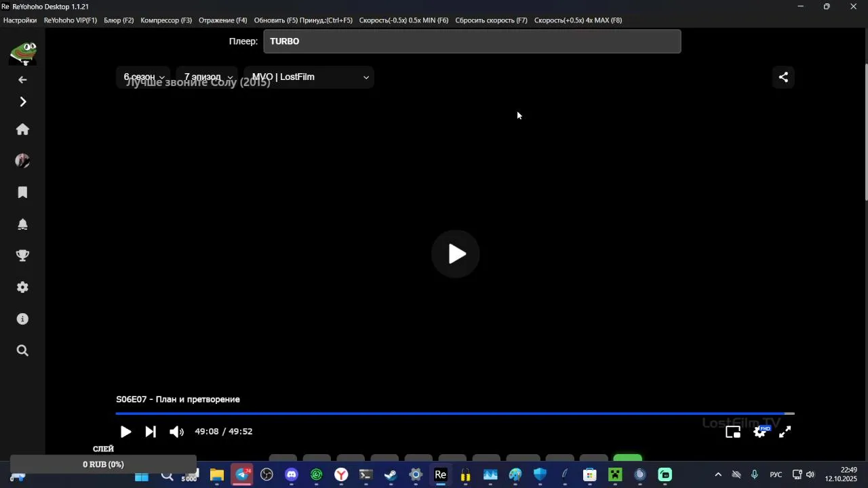Click the large center play button

tap(456, 254)
